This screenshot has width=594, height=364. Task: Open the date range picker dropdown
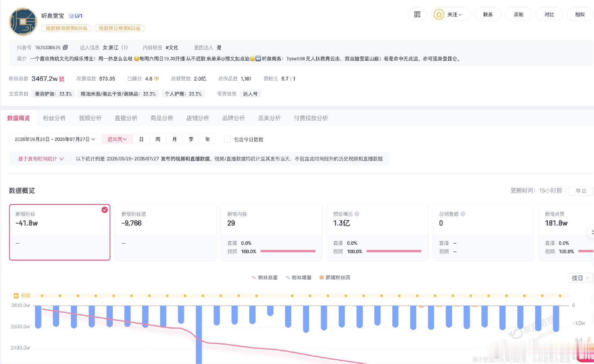[55, 139]
